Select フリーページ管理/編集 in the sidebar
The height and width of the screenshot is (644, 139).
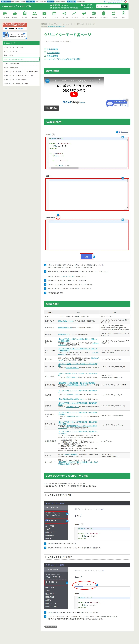21,64
